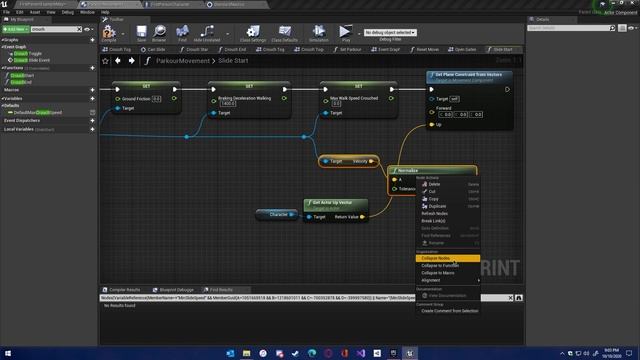Collapse the Functions section
Screen dimensions: 640x360
(x=2, y=68)
